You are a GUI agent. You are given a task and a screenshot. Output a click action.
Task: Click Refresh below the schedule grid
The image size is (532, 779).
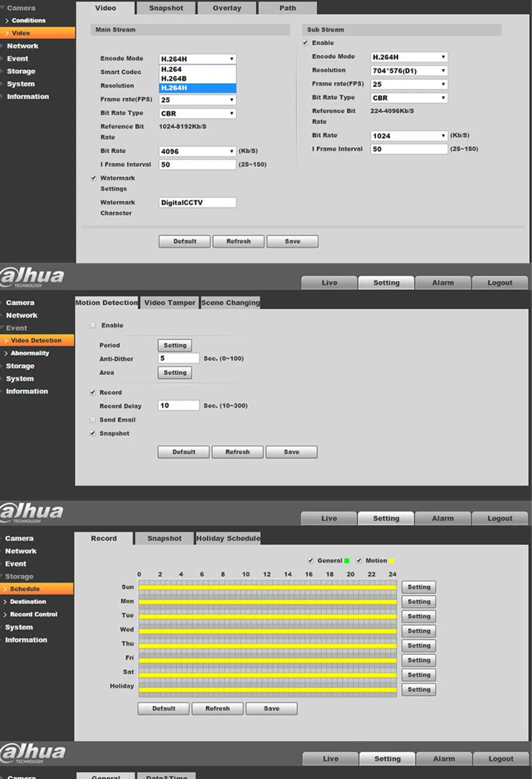pyautogui.click(x=218, y=709)
